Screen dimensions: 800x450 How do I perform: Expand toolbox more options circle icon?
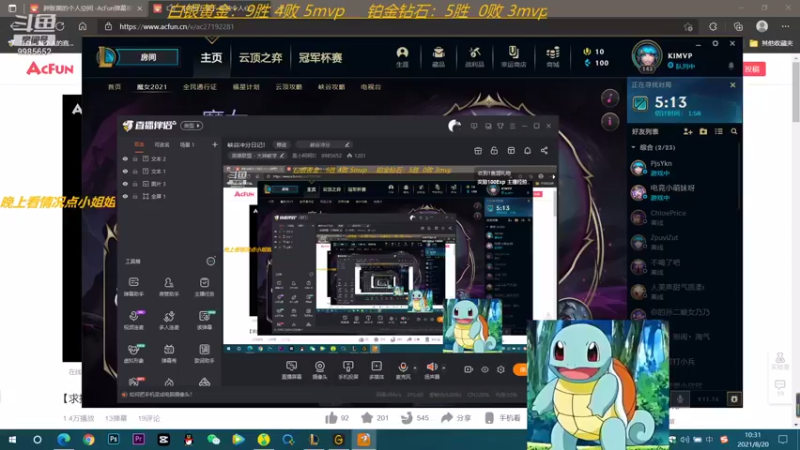(211, 261)
